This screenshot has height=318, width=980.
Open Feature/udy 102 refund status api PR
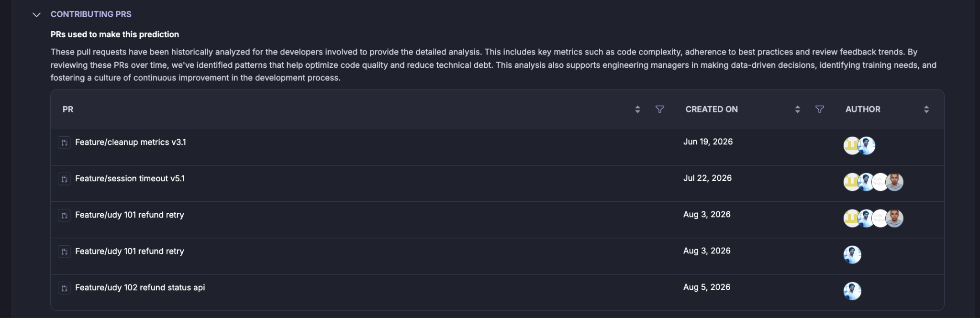tap(140, 287)
